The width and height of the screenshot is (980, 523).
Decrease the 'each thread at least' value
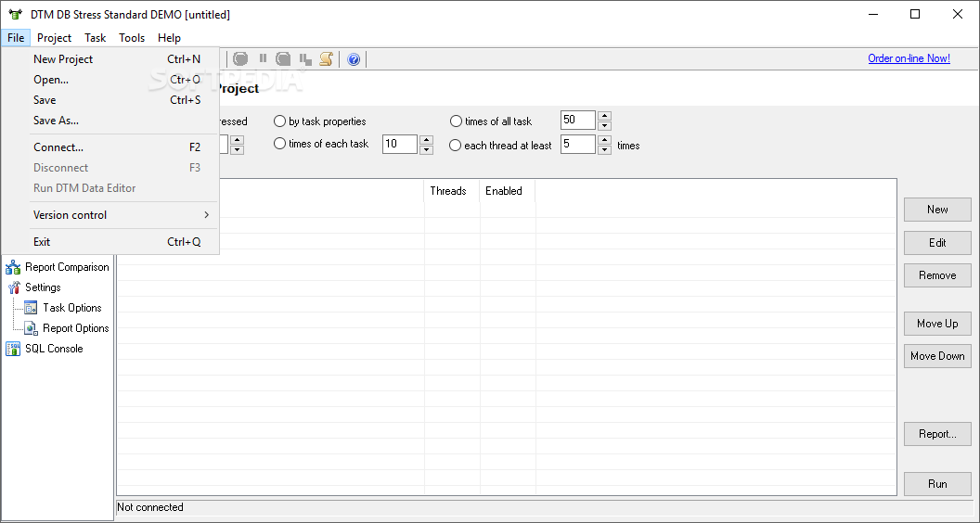tap(604, 150)
